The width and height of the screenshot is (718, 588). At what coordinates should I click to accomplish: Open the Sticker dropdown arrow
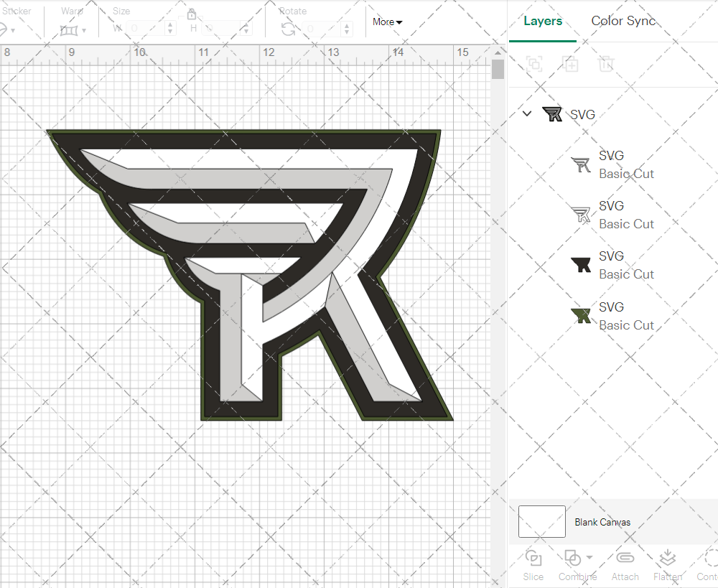(13, 31)
